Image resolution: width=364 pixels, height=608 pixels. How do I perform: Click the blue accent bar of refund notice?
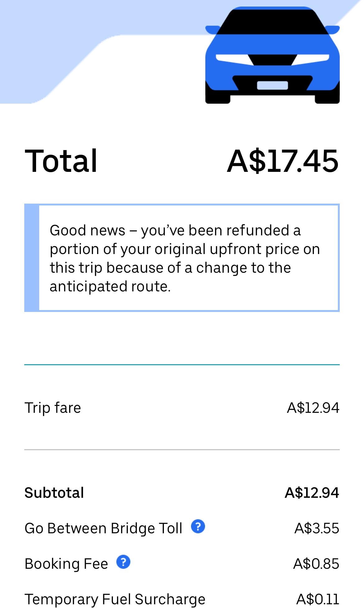32,258
